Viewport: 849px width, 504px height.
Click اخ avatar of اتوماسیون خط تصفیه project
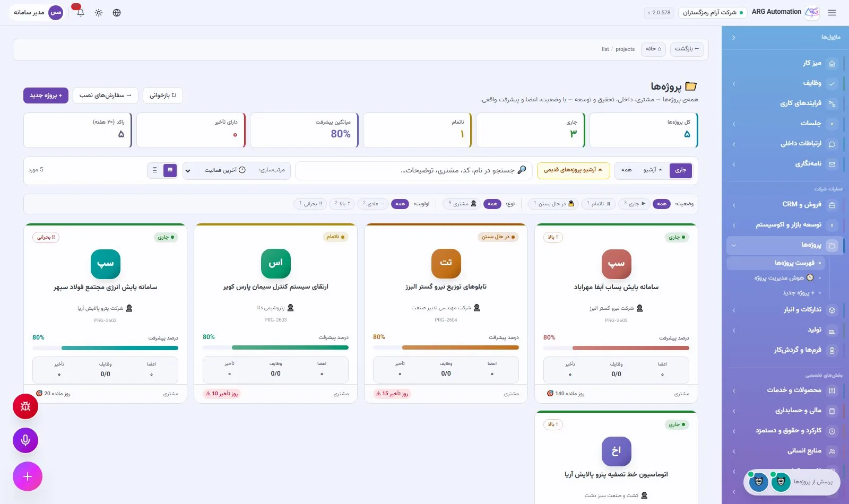pyautogui.click(x=616, y=451)
